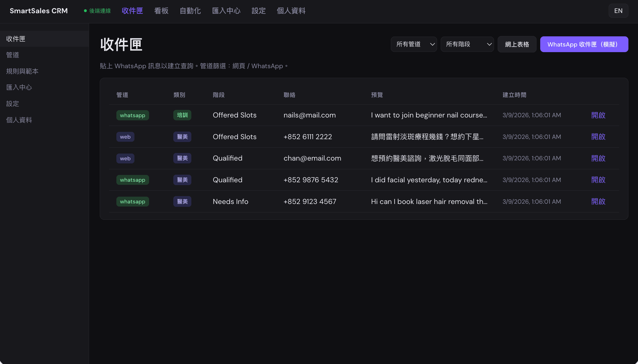Click SmartSales CRM logo text
This screenshot has height=364, width=638.
39,11
